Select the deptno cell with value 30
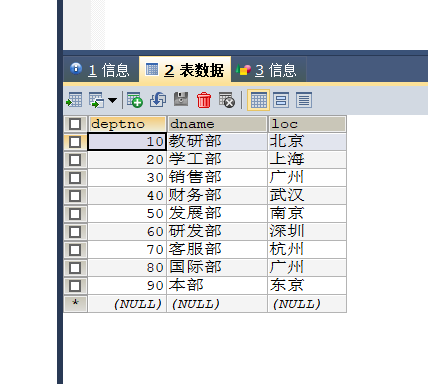The image size is (428, 384). pyautogui.click(x=127, y=178)
